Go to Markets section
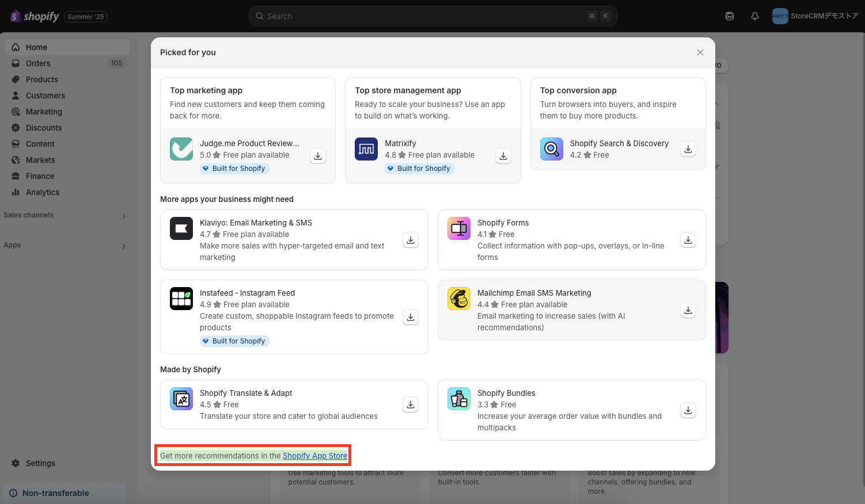Screen dimensions: 865x504 [67, 160]
